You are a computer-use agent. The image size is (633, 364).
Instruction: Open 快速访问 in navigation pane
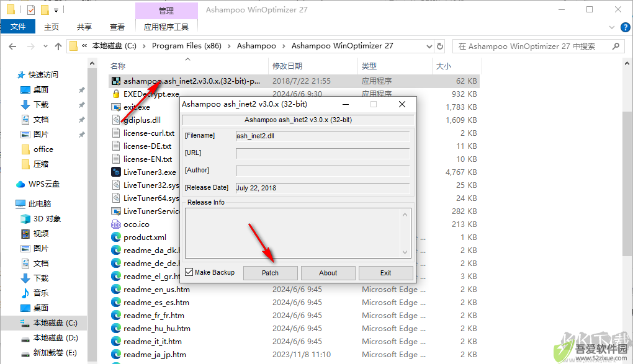coord(43,74)
